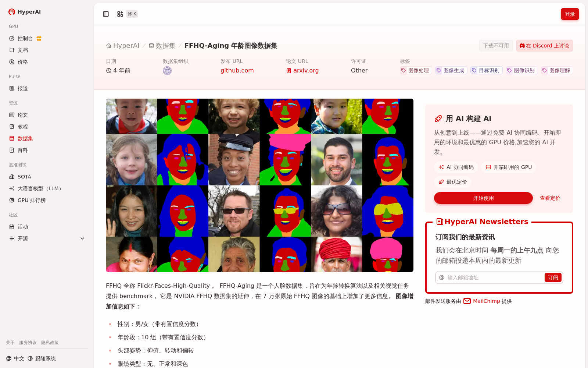
Task: Click the disabled 下载不可用 button
Action: point(496,46)
